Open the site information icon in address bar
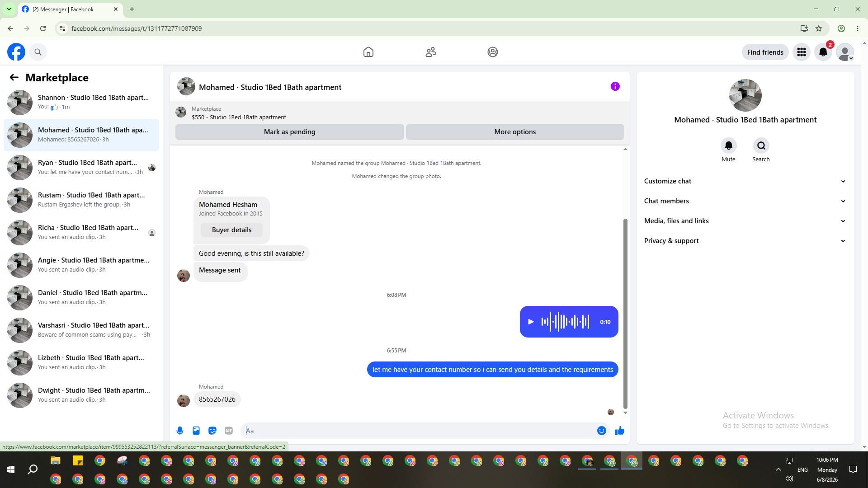 (x=62, y=28)
